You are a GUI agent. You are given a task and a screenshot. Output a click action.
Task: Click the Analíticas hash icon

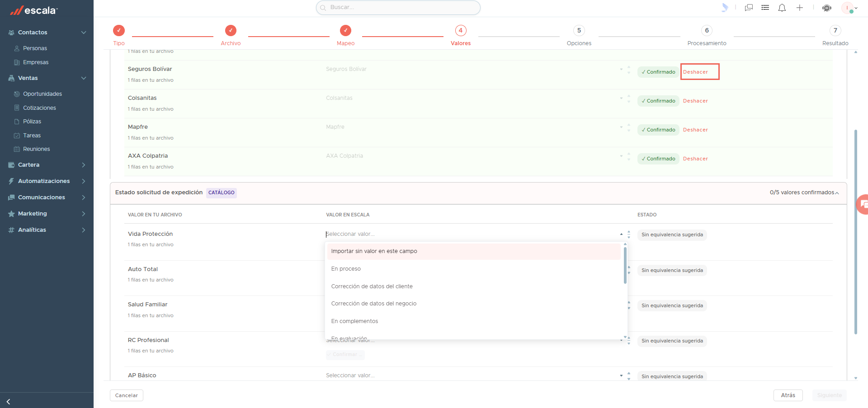pyautogui.click(x=11, y=230)
